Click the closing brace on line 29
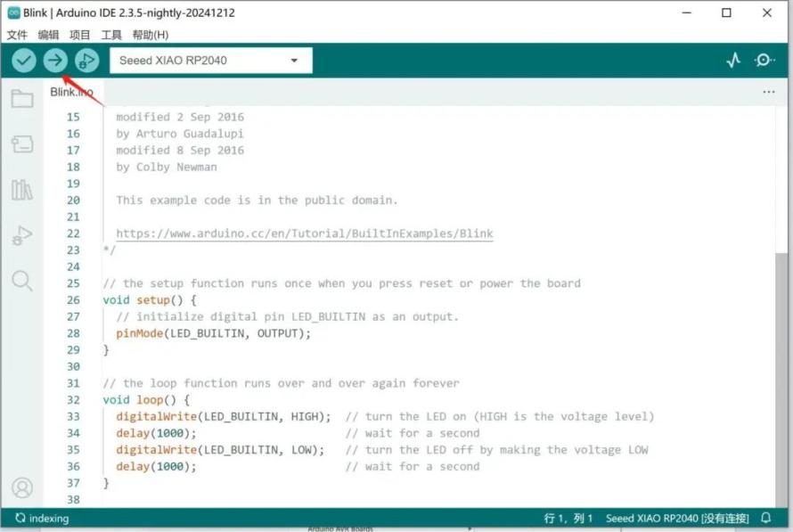 point(106,350)
